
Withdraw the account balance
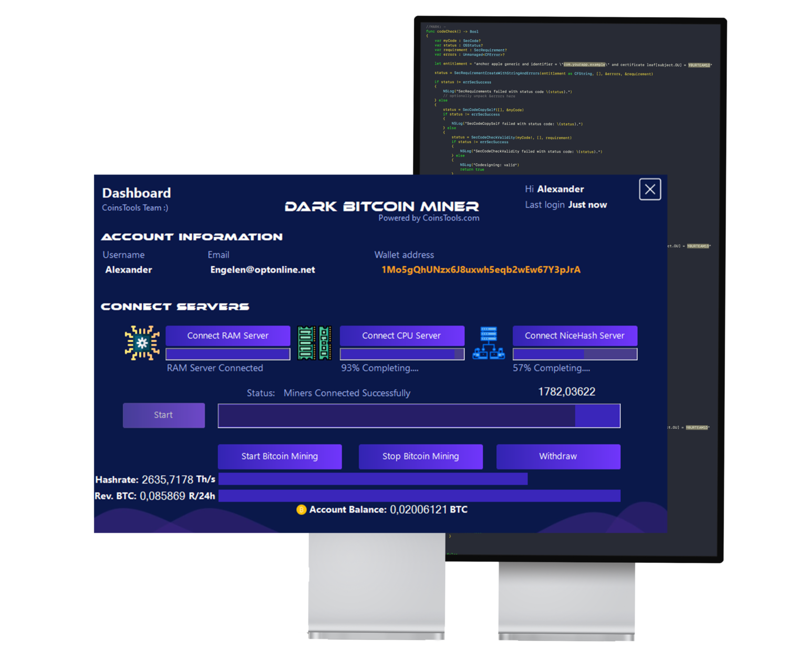click(558, 456)
